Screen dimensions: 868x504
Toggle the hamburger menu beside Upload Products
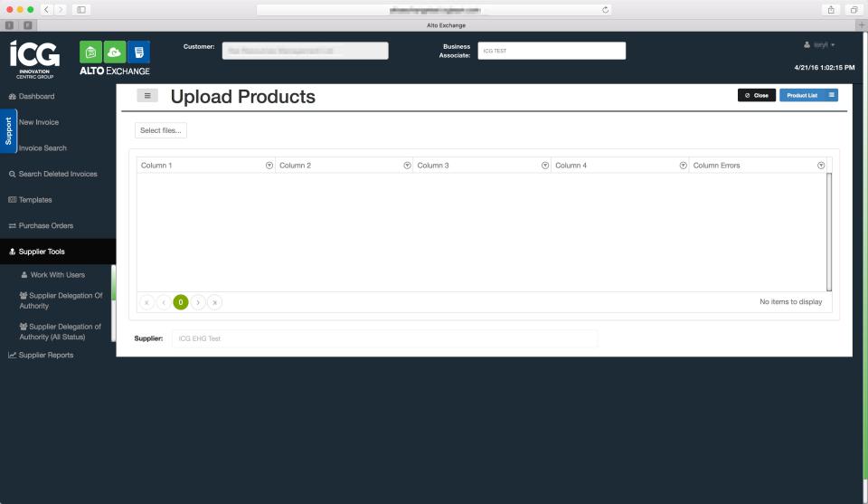click(x=147, y=95)
